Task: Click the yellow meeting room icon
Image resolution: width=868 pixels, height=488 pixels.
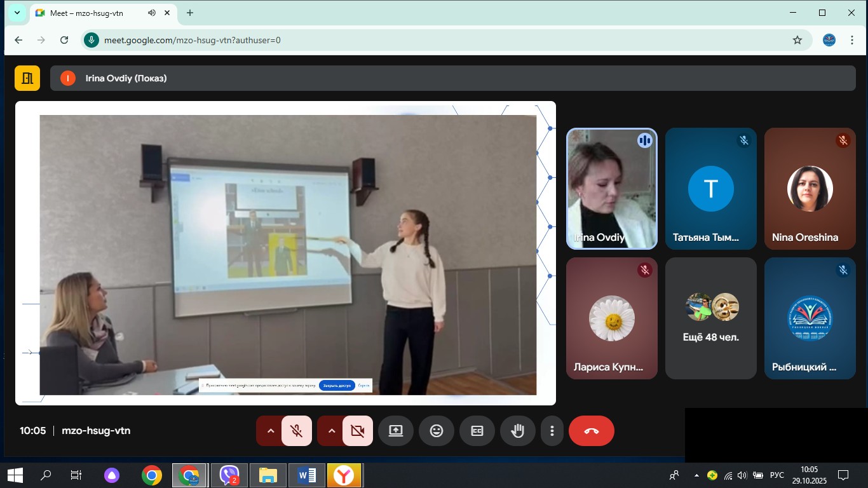Action: pyautogui.click(x=27, y=78)
